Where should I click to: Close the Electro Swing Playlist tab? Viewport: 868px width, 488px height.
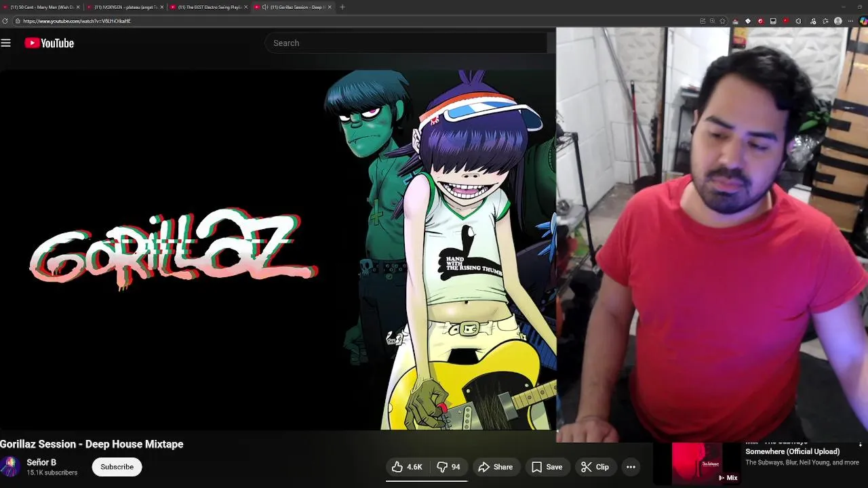coord(245,7)
